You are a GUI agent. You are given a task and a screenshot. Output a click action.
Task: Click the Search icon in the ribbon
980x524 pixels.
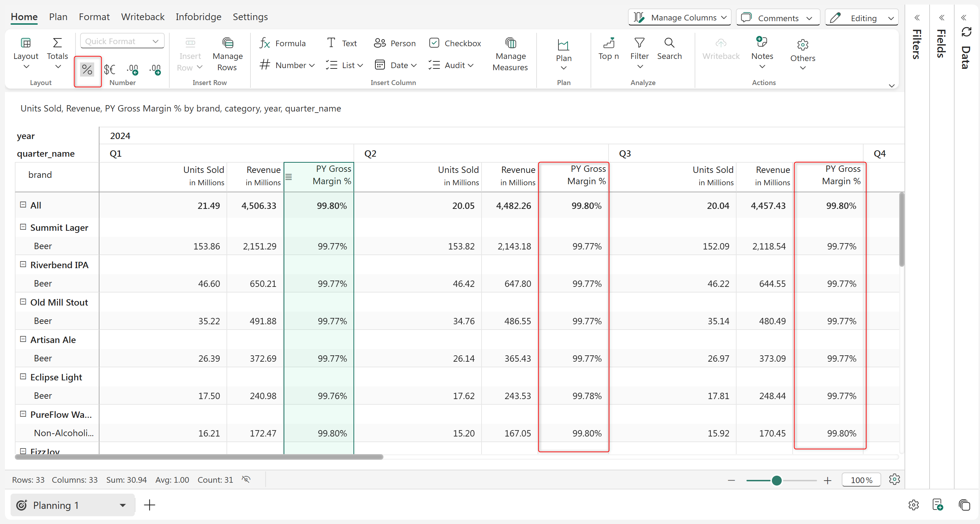[x=669, y=49]
